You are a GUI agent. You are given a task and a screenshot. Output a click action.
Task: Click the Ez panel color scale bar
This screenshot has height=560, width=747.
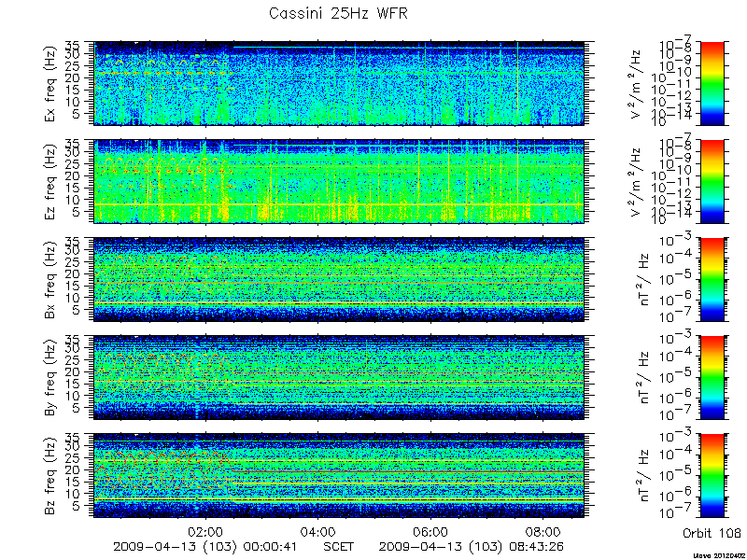(x=712, y=181)
